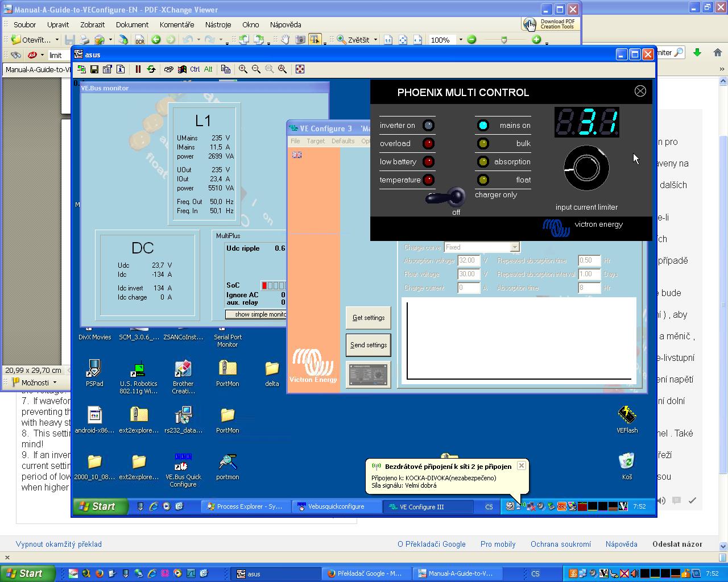Viewport: 728px width, 582px height.
Task: Click the VNC zoom in magnifier icon
Action: [243, 69]
